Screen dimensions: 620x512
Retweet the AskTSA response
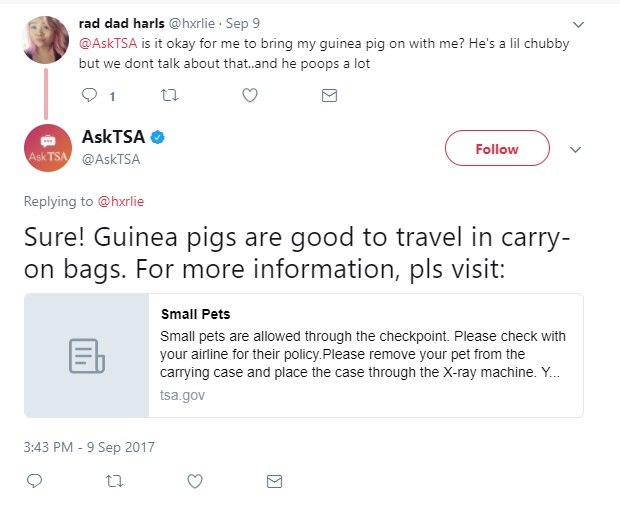tap(113, 481)
